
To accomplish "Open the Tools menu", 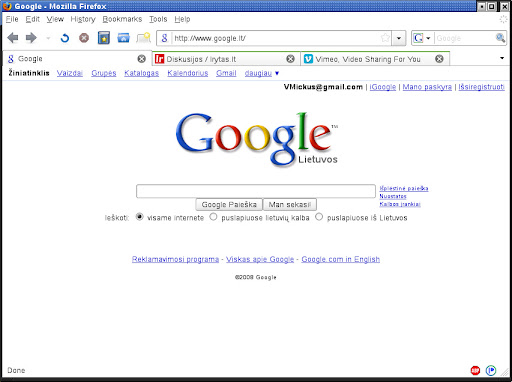I will coord(158,19).
